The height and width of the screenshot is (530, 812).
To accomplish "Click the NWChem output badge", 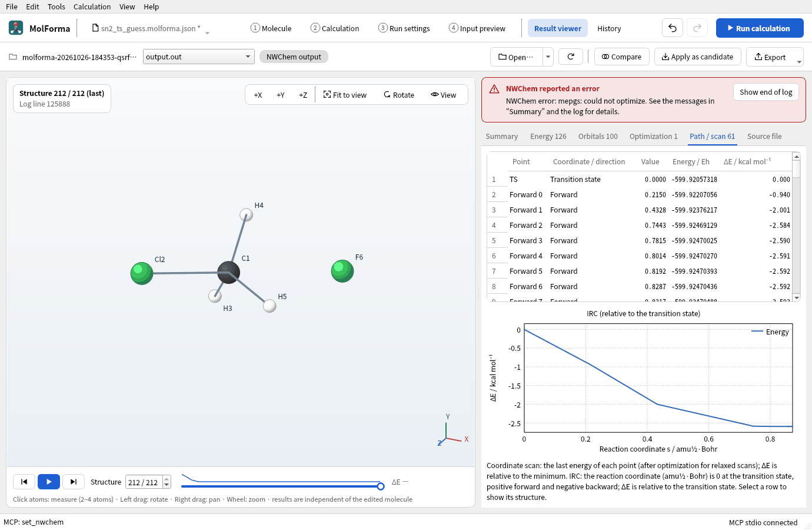I will click(x=294, y=57).
